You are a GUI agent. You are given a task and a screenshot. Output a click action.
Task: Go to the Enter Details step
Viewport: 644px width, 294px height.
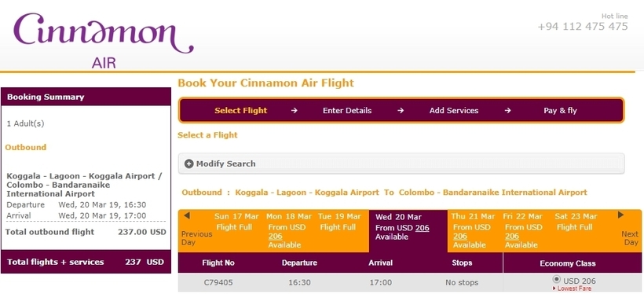pyautogui.click(x=347, y=110)
